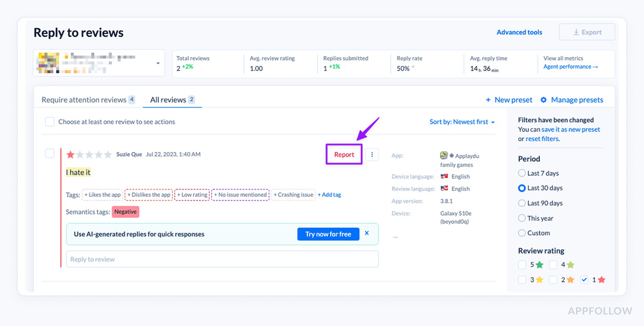The height and width of the screenshot is (326, 644).
Task: Select the Last 90 days period filter
Action: pos(522,203)
